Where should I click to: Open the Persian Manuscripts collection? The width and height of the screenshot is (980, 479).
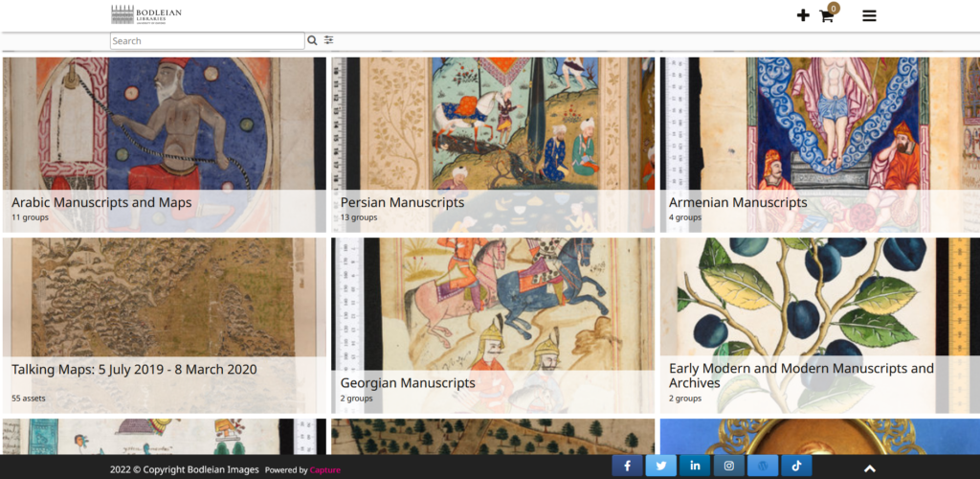point(402,203)
